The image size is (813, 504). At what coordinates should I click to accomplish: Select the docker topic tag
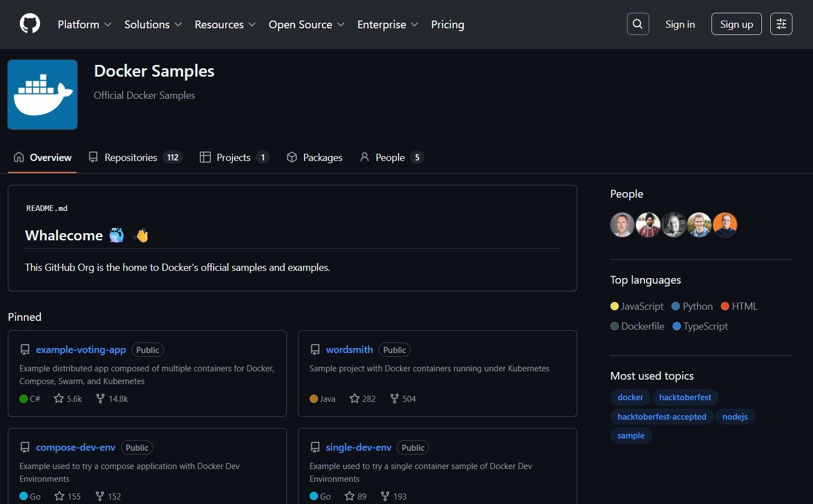[630, 397]
